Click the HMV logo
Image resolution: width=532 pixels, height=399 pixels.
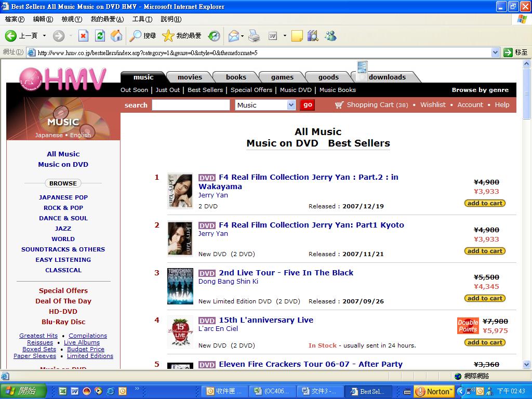tap(63, 79)
